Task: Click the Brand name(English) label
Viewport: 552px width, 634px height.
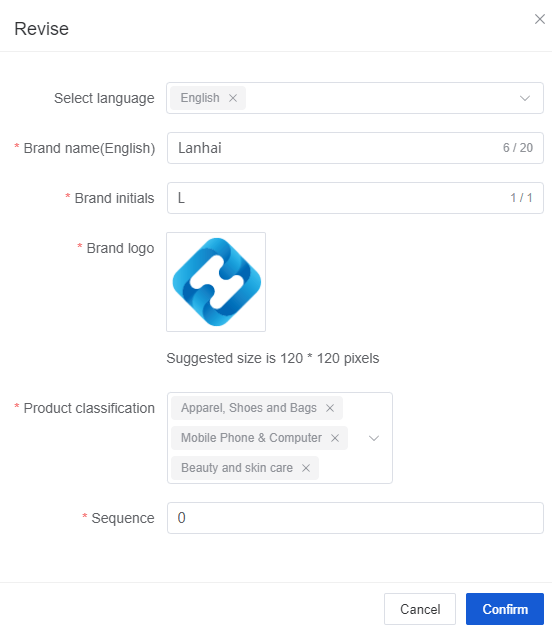Action: click(x=89, y=148)
